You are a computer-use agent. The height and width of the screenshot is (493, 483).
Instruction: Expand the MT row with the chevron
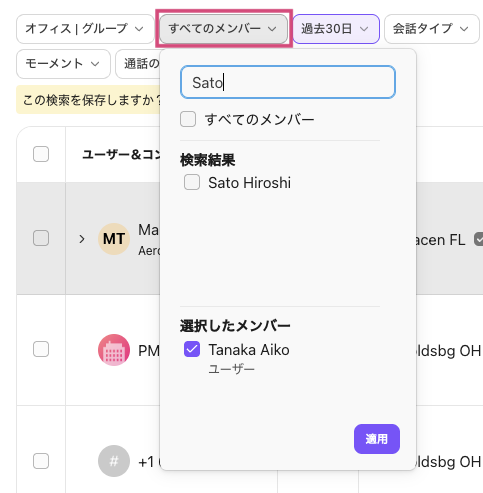click(x=82, y=239)
